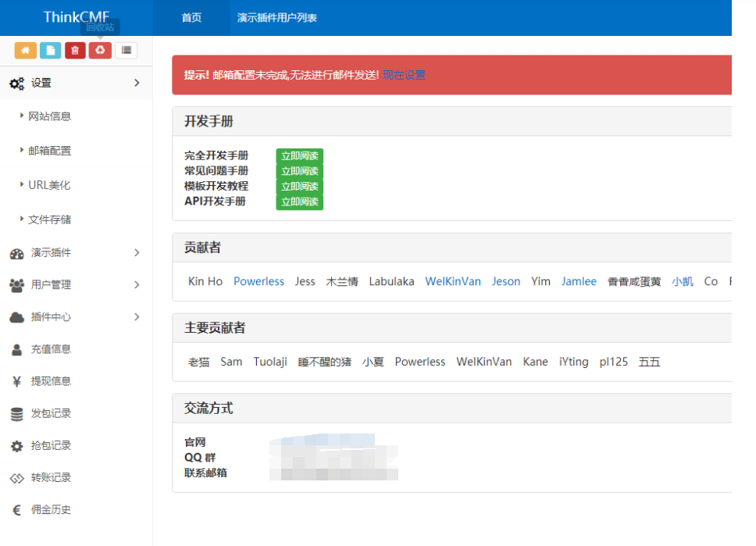Click the list view shortcut icon
The width and height of the screenshot is (756, 546).
[126, 50]
